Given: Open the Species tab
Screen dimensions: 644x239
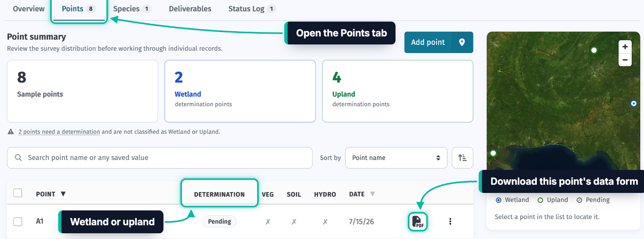Looking at the screenshot, I should [132, 9].
